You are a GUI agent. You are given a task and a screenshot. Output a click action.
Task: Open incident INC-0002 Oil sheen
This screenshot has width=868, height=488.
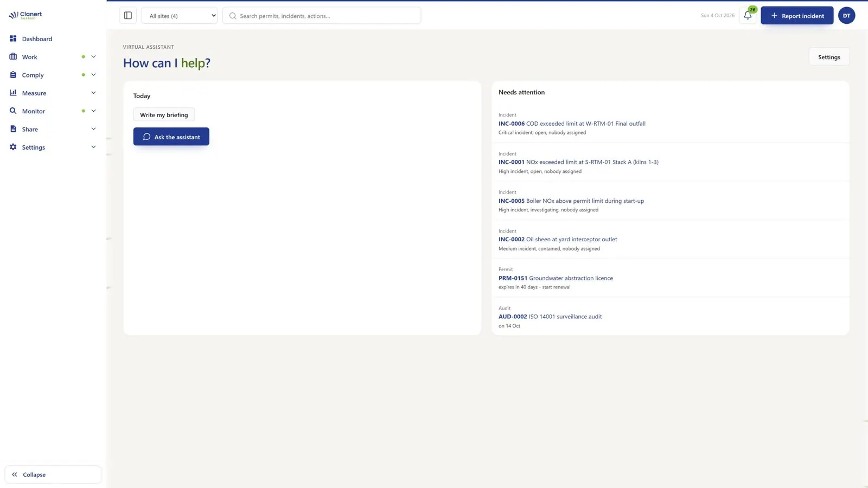tap(558, 239)
